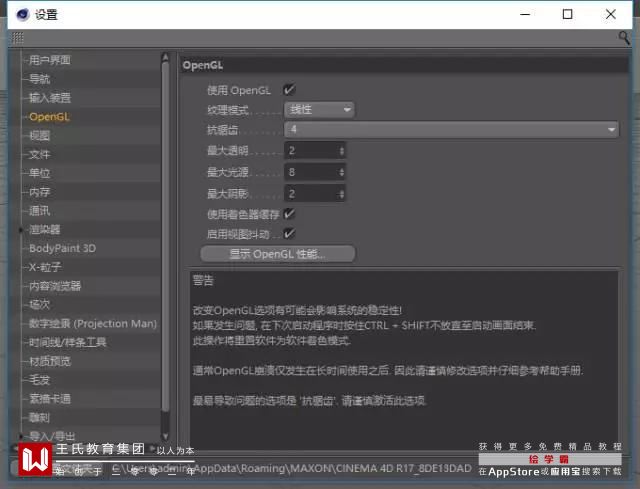Viewport: 640px width, 489px height.
Task: Select 视图 in the settings list
Action: (39, 136)
